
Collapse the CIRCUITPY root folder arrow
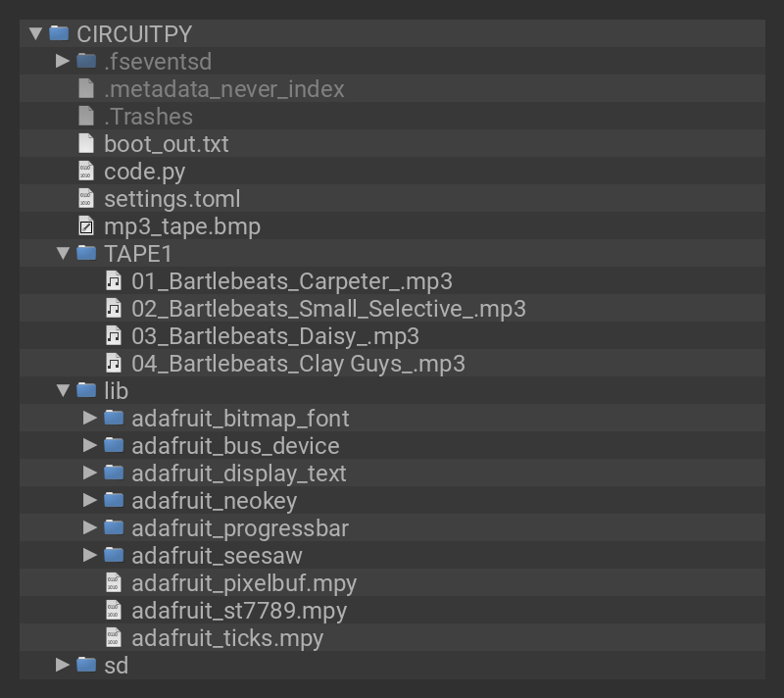click(36, 33)
